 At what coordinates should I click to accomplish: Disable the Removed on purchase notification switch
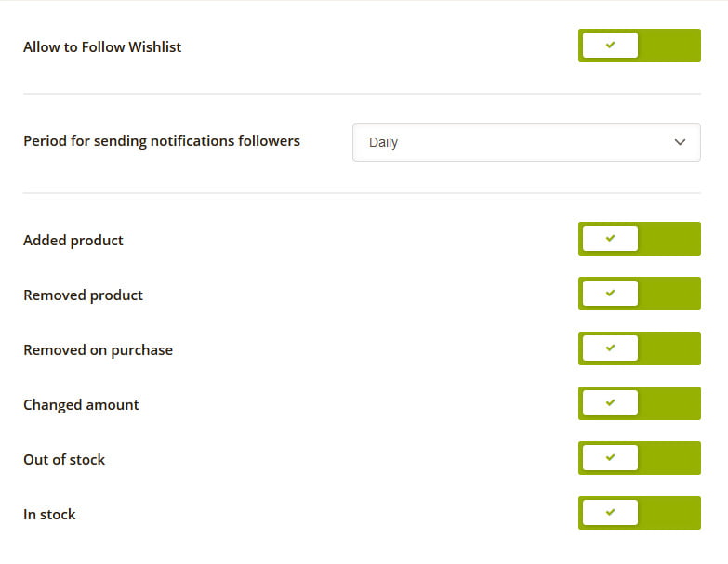640,348
